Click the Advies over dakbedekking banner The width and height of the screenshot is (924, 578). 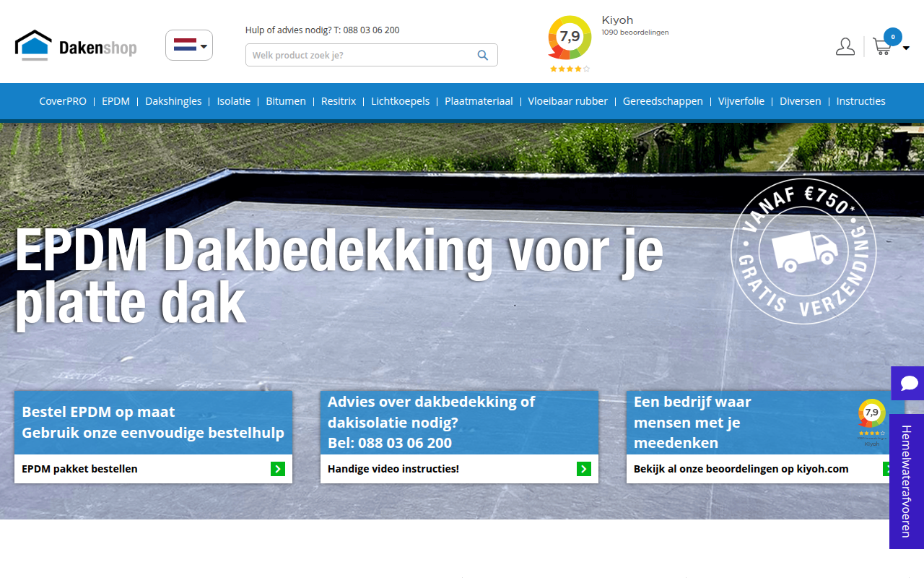click(x=459, y=423)
